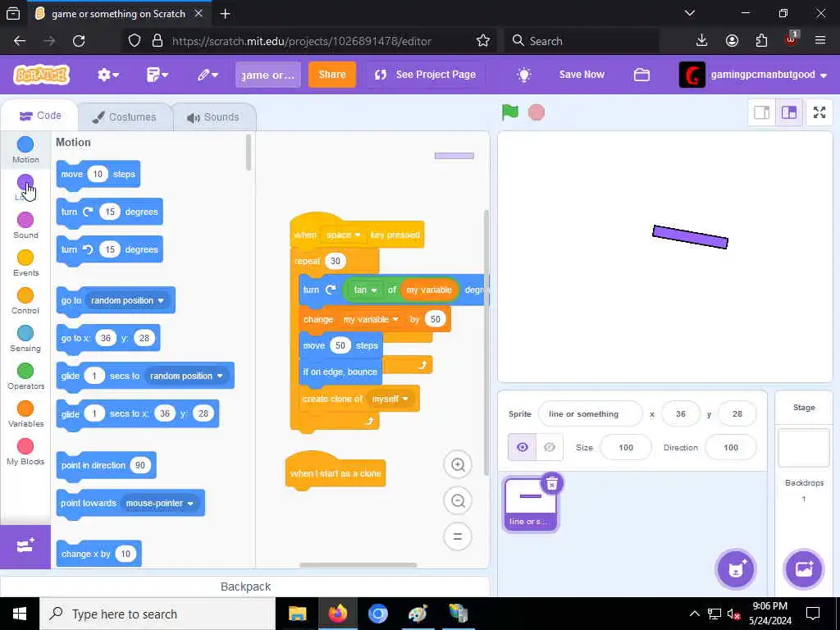Click the sprite y position field
Viewport: 840px width, 630px height.
tap(737, 413)
